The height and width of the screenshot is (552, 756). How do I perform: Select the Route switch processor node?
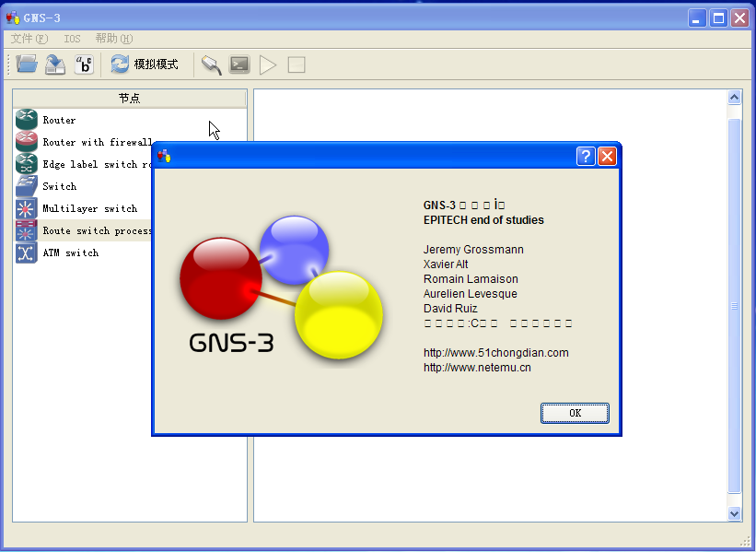25,230
